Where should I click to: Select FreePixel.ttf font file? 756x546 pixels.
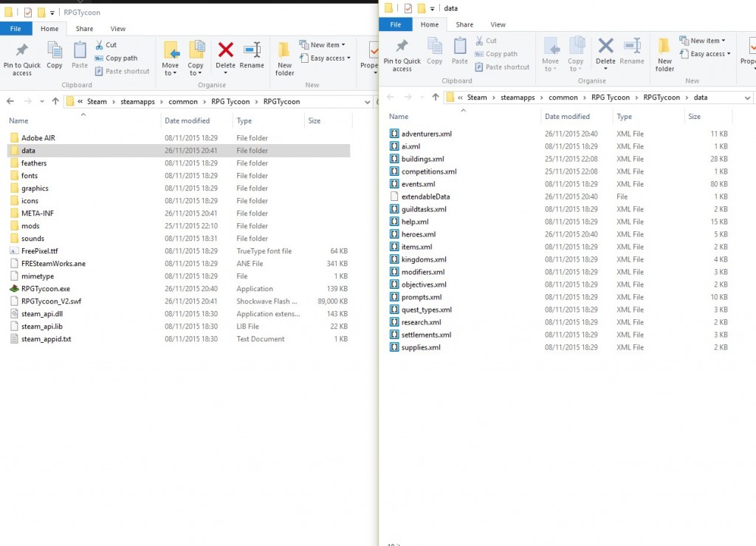pyautogui.click(x=40, y=250)
